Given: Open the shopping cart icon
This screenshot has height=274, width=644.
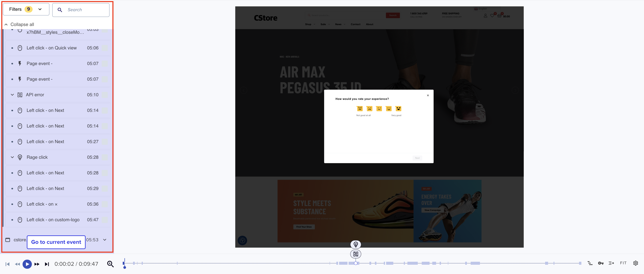Looking at the screenshot, I should pos(499,16).
